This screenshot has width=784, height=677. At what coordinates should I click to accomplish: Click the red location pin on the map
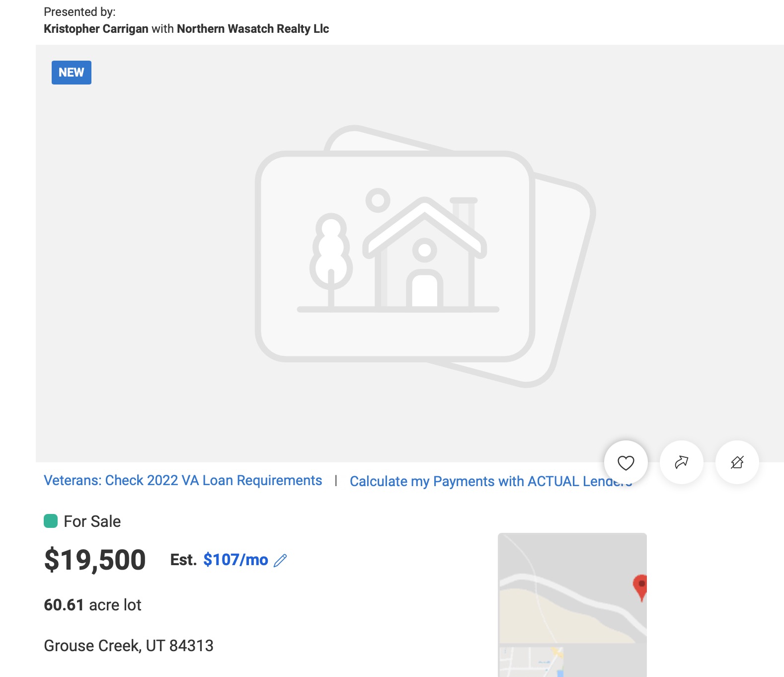(x=640, y=586)
